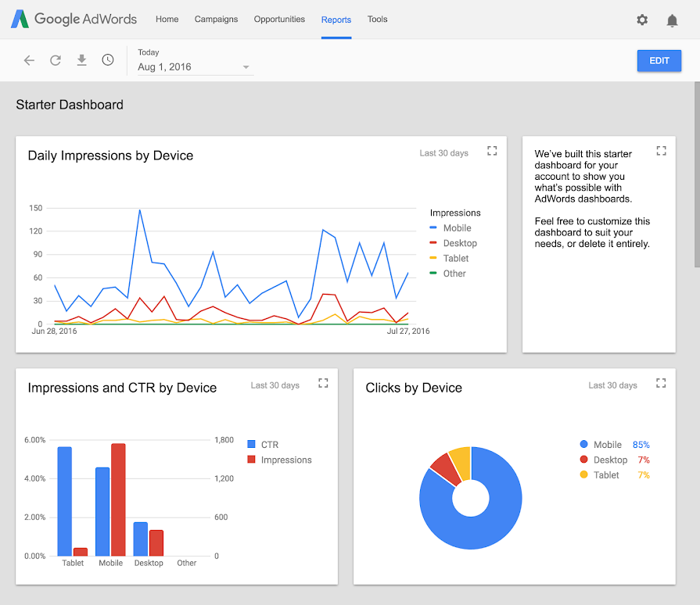Click the back arrow icon

coord(29,60)
